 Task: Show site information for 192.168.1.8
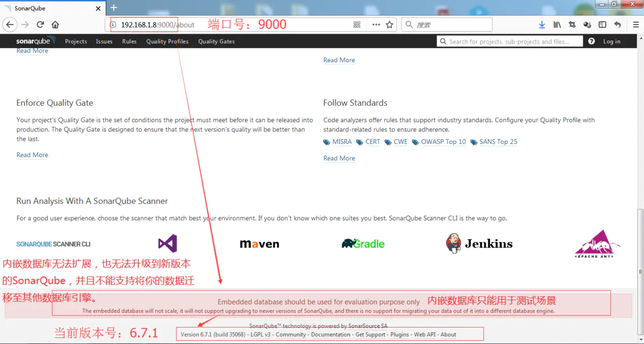point(113,25)
